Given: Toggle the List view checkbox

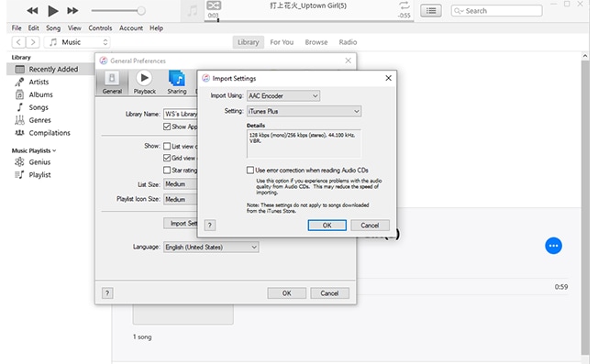Looking at the screenshot, I should (x=167, y=146).
